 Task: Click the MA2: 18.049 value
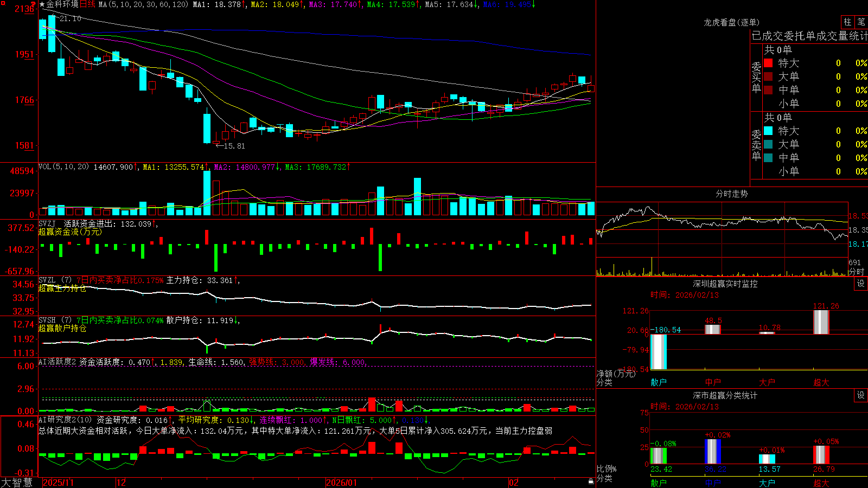coord(277,4)
